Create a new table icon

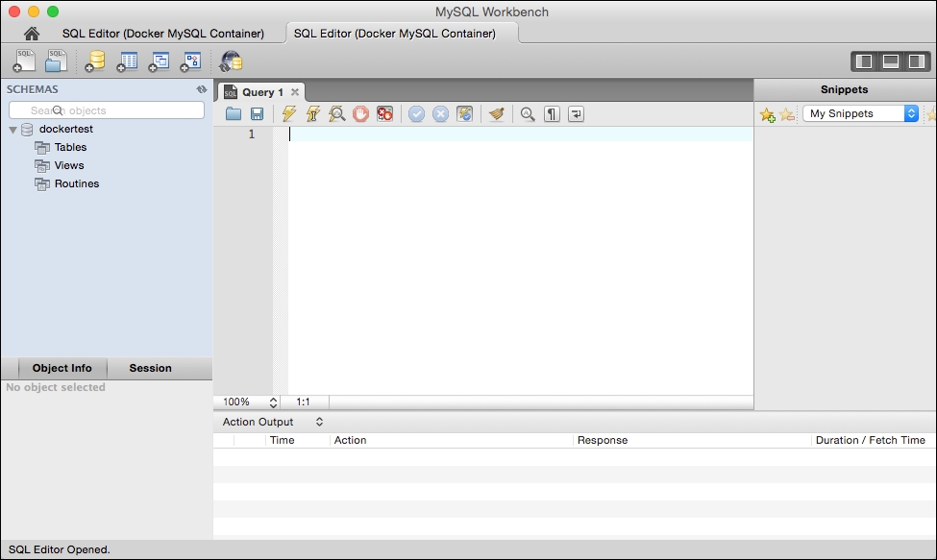click(127, 61)
